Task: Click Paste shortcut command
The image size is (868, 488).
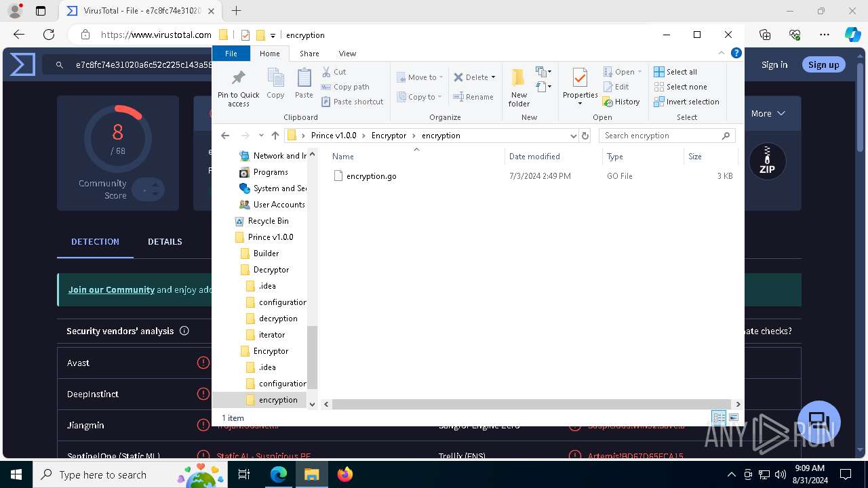Action: tap(352, 102)
